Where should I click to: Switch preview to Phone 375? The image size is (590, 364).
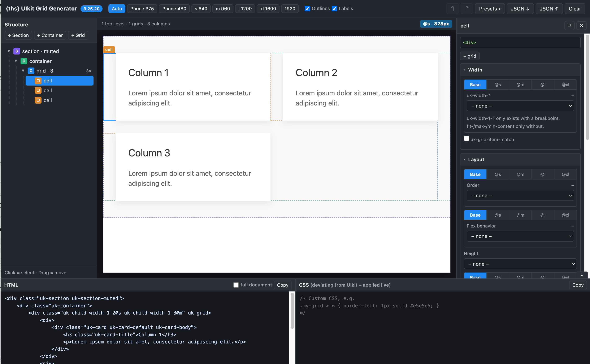tap(142, 9)
